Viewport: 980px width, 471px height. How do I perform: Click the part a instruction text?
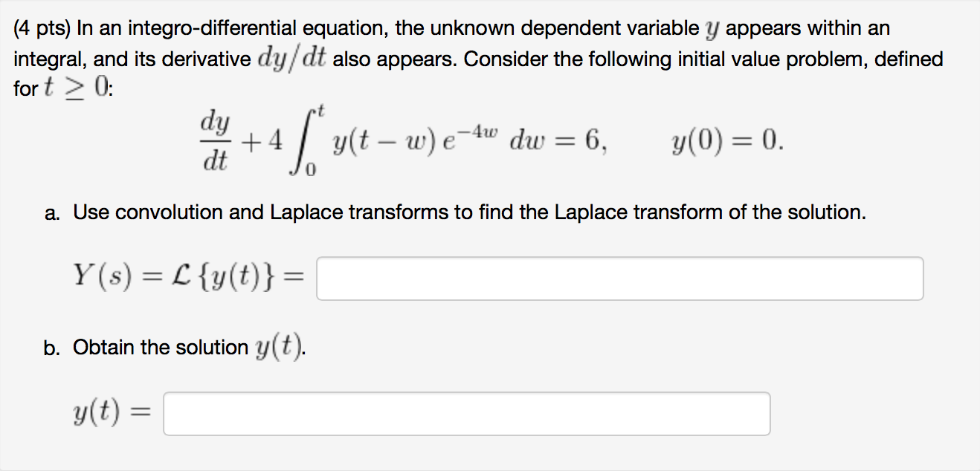click(x=461, y=212)
